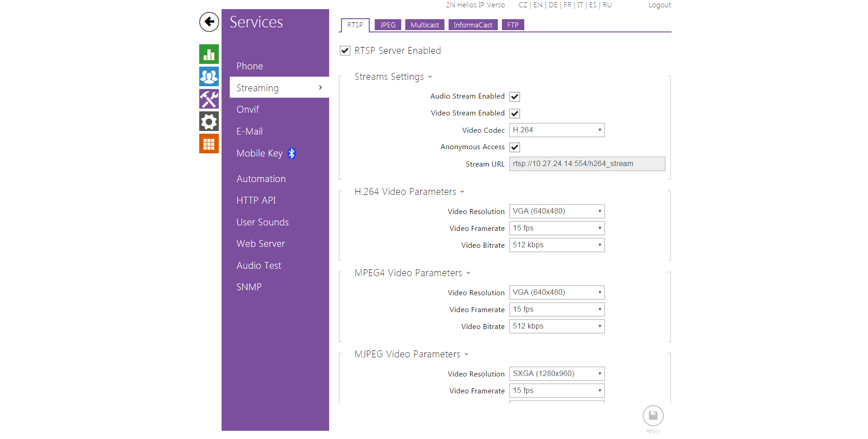Screen dimensions: 868x439
Task: Click the Stream URL field
Action: point(587,163)
